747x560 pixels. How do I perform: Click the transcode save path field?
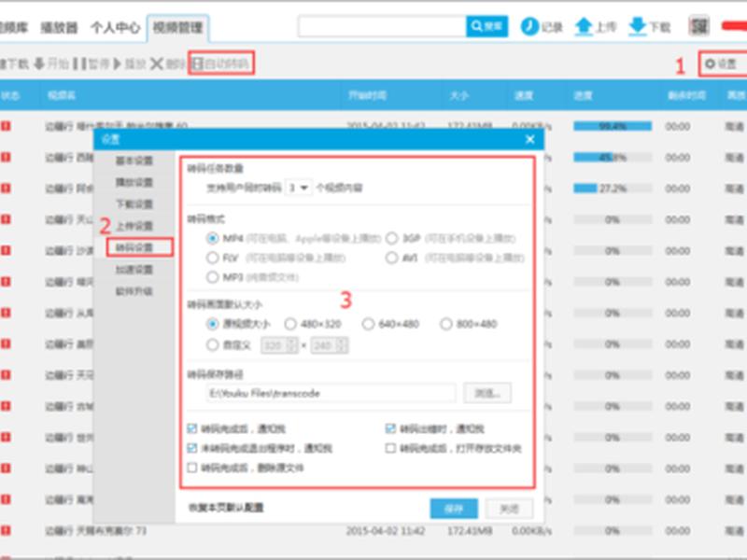point(331,393)
